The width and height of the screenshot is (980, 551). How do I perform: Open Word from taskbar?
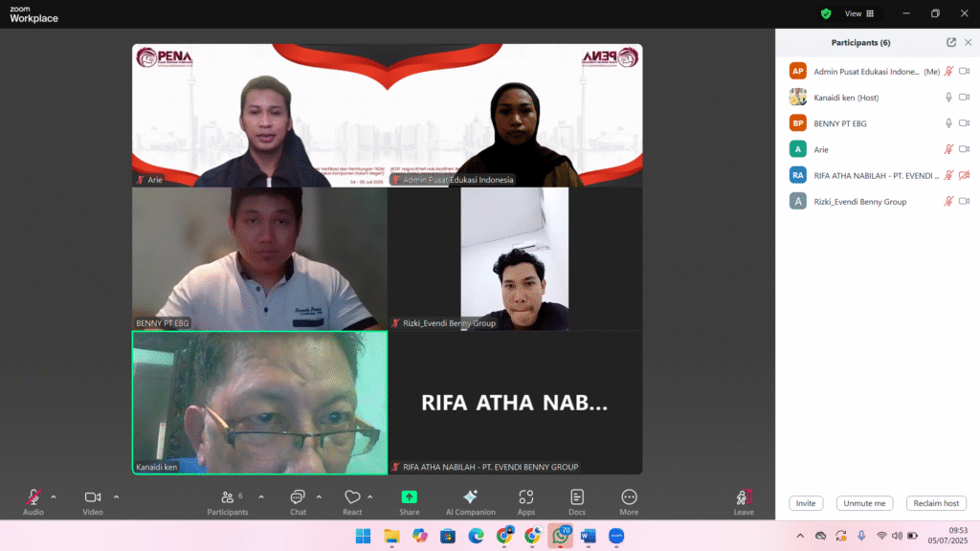[589, 536]
